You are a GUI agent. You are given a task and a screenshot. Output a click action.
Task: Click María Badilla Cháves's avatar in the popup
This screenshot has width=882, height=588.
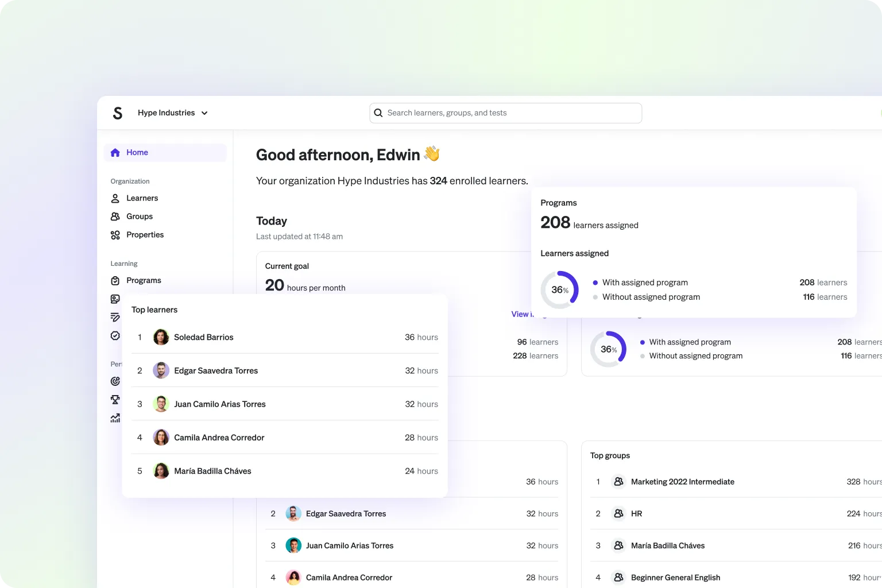pos(161,471)
